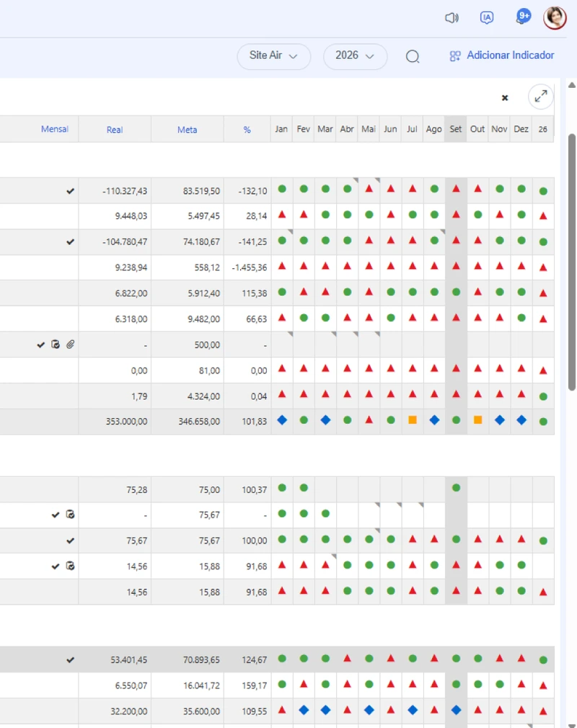Click Jul orange square in the 353.000,00 row

[x=413, y=420]
